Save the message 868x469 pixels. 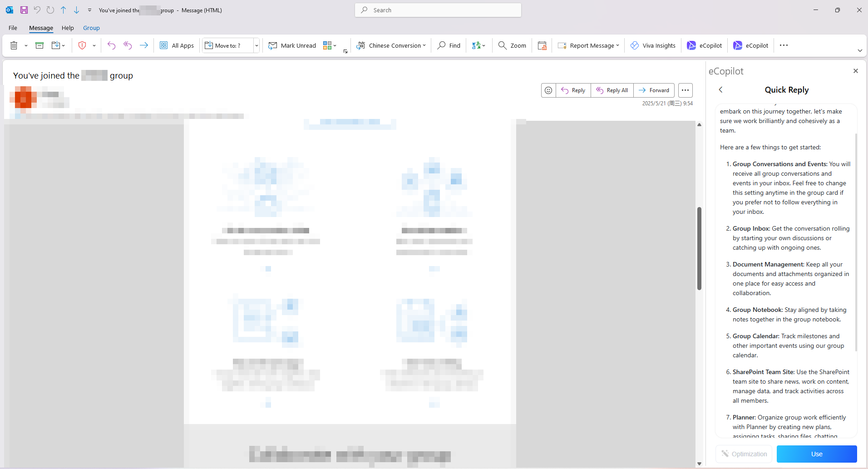pyautogui.click(x=23, y=10)
